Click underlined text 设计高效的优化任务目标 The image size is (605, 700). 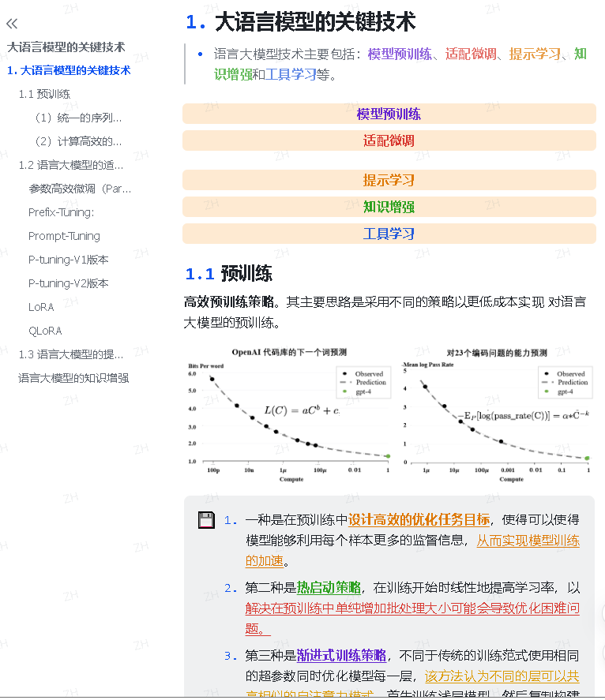pyautogui.click(x=419, y=519)
